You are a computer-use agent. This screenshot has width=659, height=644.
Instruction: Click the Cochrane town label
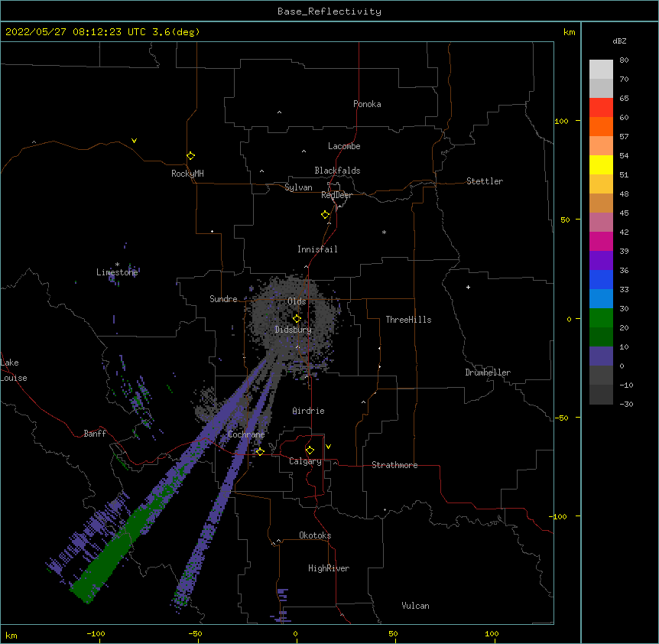pos(246,434)
